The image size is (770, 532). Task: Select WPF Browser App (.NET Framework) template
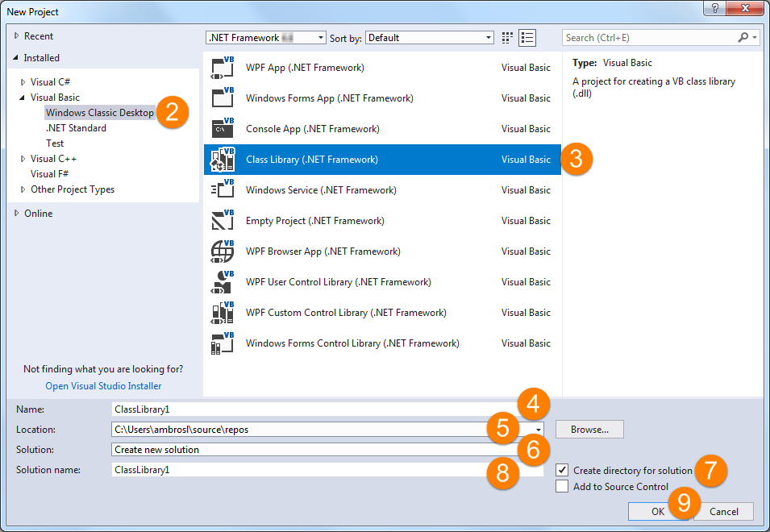click(382, 251)
